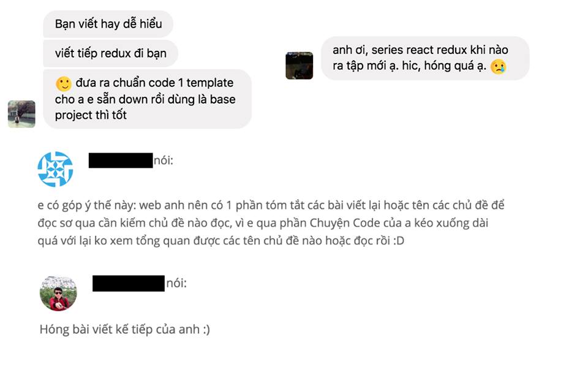The image size is (588, 392).
Task: Click the smiling emoji in the template message
Action: 64,84
